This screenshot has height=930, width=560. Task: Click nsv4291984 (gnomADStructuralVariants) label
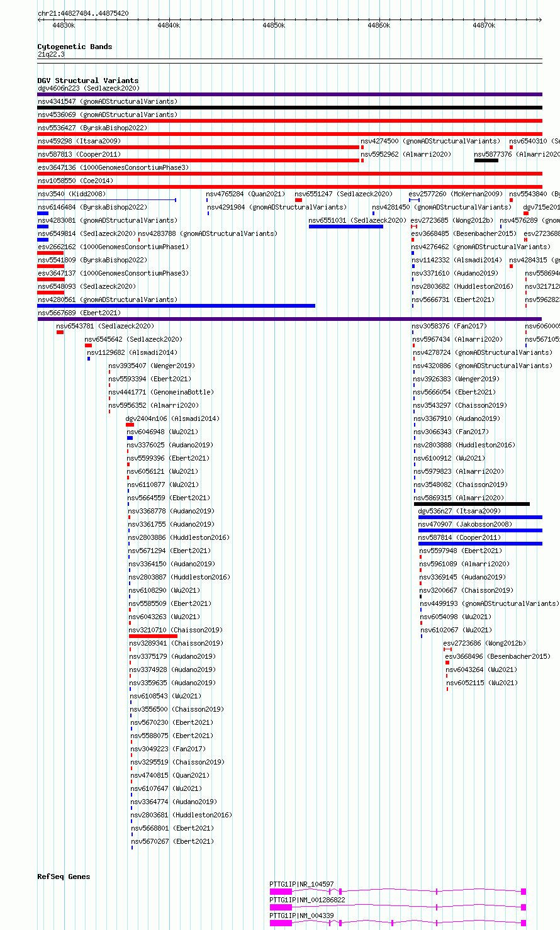277,207
